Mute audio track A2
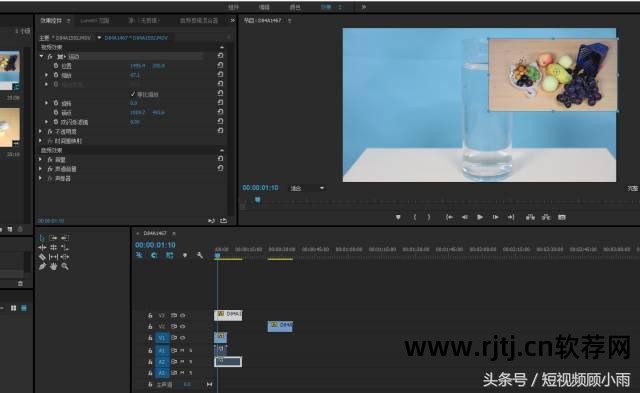 (182, 362)
